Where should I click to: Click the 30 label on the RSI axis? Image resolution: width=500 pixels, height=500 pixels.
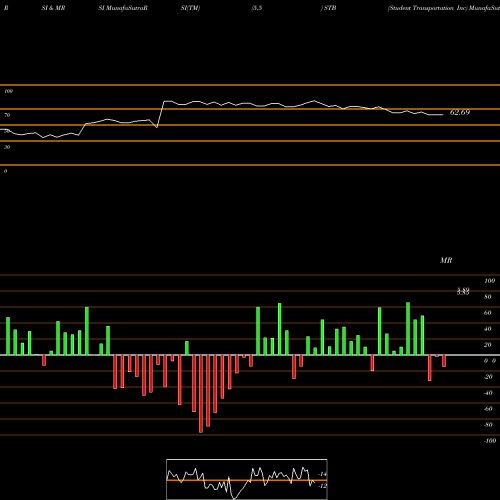(7, 147)
